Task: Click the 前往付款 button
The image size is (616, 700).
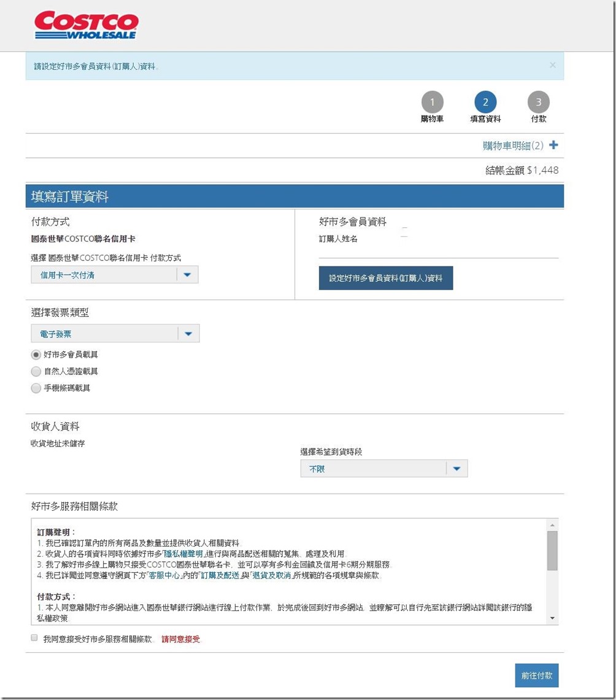Action: point(537,675)
